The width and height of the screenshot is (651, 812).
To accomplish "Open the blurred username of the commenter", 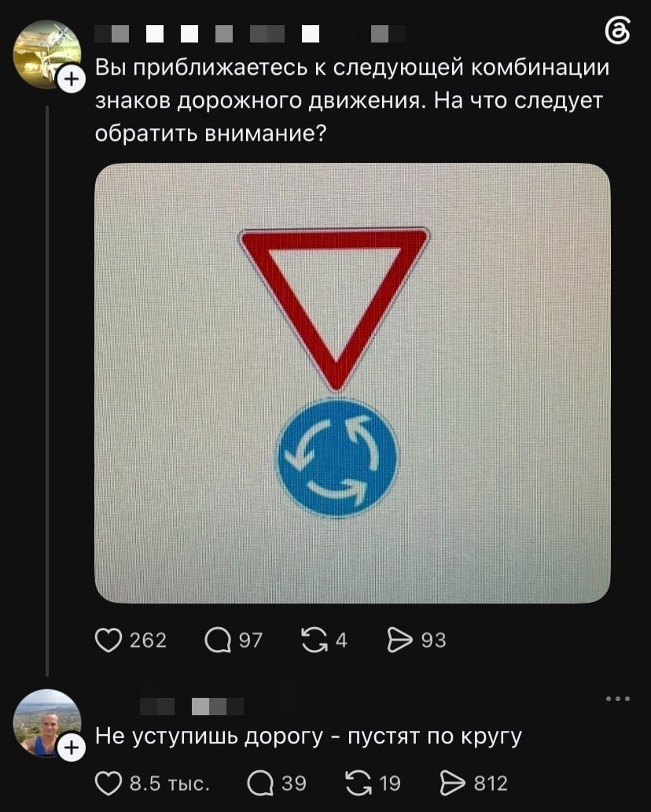I will (x=192, y=707).
